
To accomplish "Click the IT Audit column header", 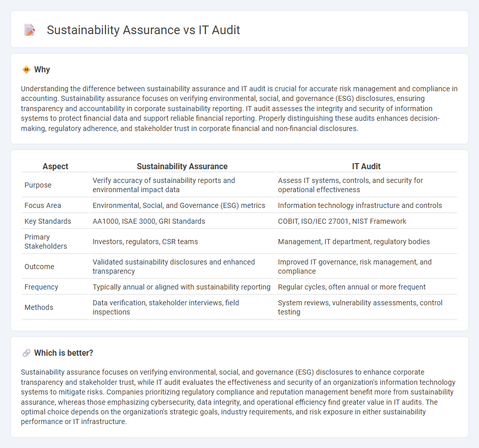I will pyautogui.click(x=366, y=166).
